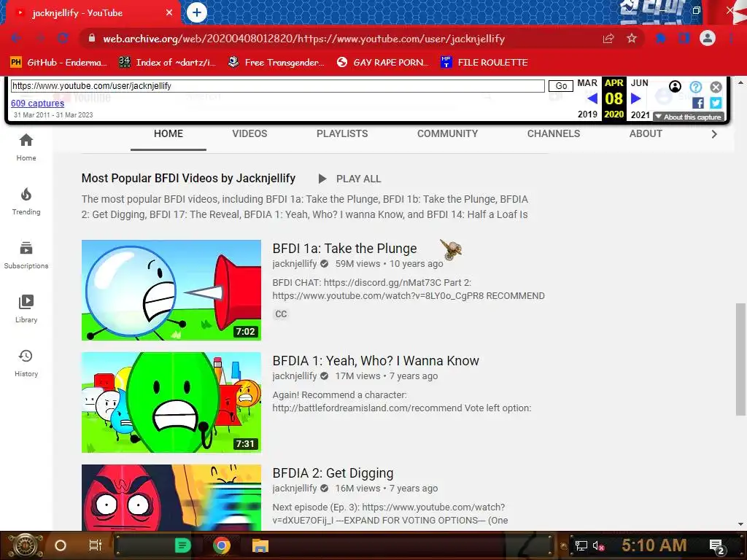Click BFDIA 2 Get Digging thumbnail
The width and height of the screenshot is (747, 560).
171,497
